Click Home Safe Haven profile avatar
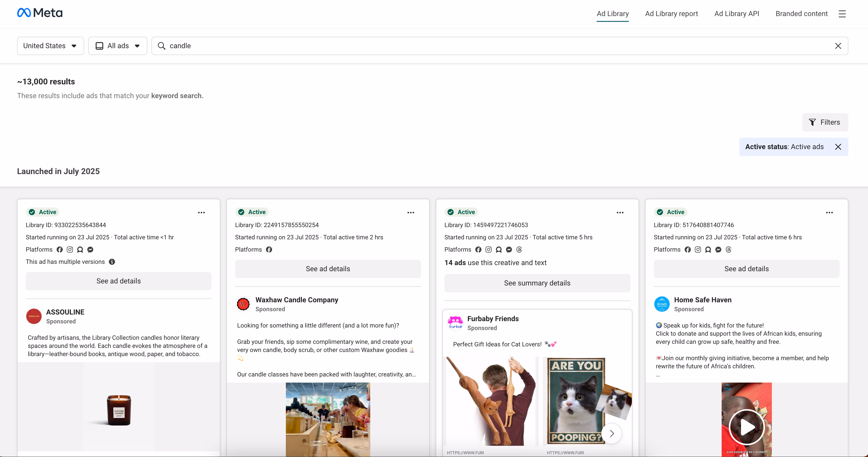868x457 pixels. point(661,304)
